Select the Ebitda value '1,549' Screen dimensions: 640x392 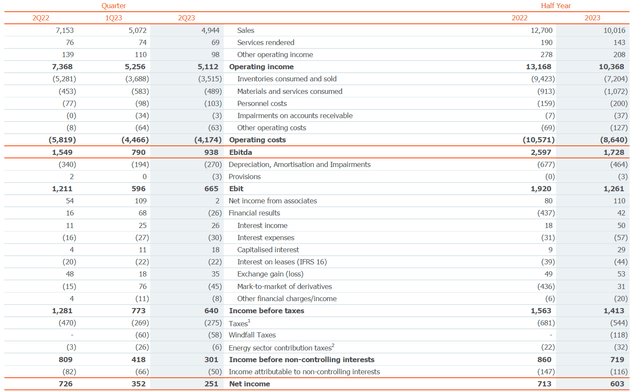click(x=62, y=152)
